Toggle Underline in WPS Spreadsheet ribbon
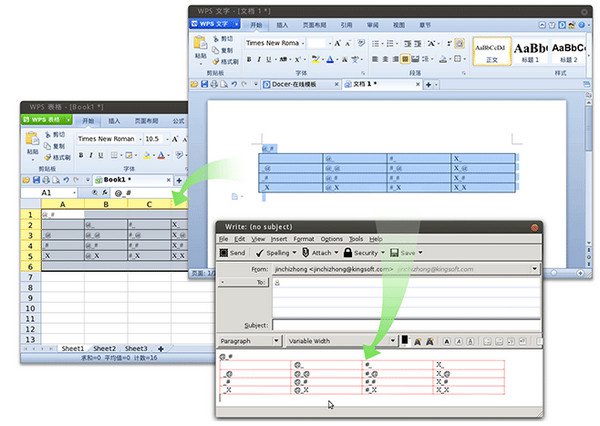This screenshot has height=426, width=600. [101, 155]
